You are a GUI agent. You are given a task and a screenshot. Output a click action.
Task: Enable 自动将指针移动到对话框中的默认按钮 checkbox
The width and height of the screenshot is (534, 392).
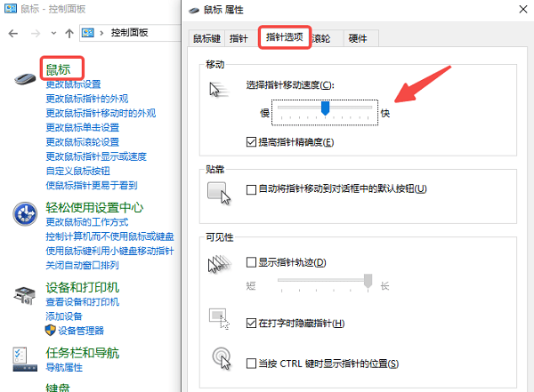251,189
